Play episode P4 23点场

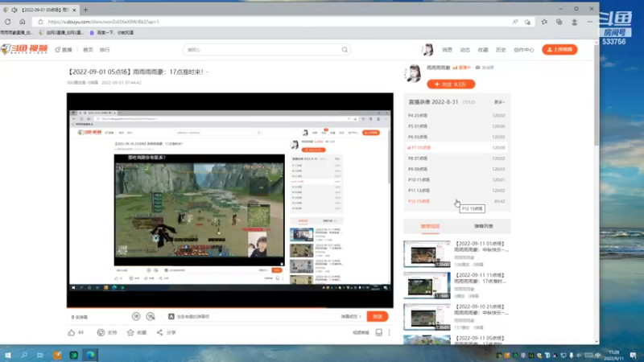456,115
